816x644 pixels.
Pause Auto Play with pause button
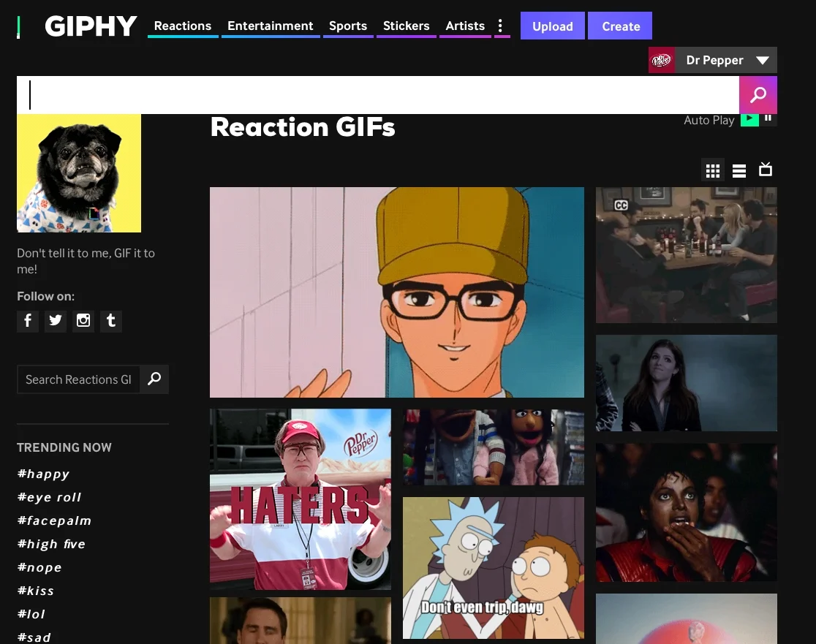(x=768, y=118)
